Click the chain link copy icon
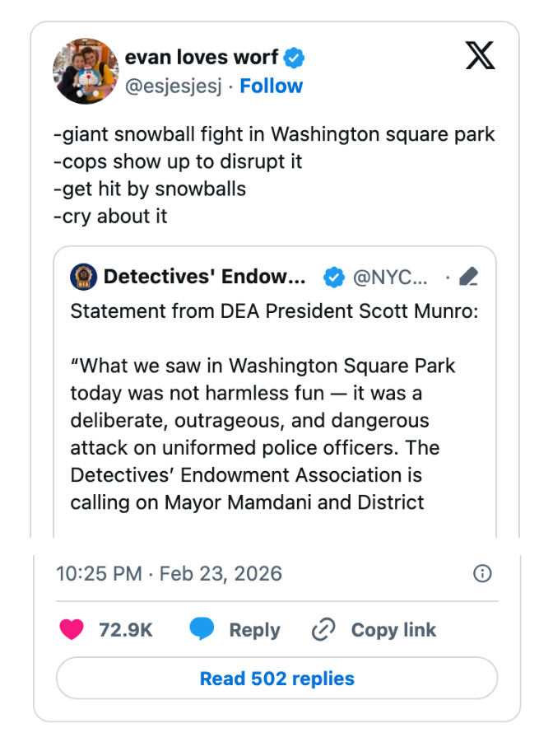 (x=323, y=630)
